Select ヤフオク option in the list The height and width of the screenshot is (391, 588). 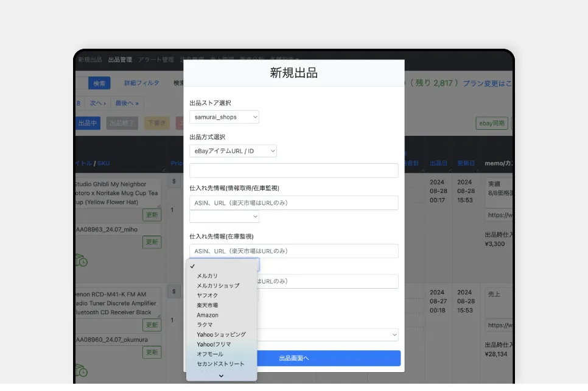[x=208, y=295]
